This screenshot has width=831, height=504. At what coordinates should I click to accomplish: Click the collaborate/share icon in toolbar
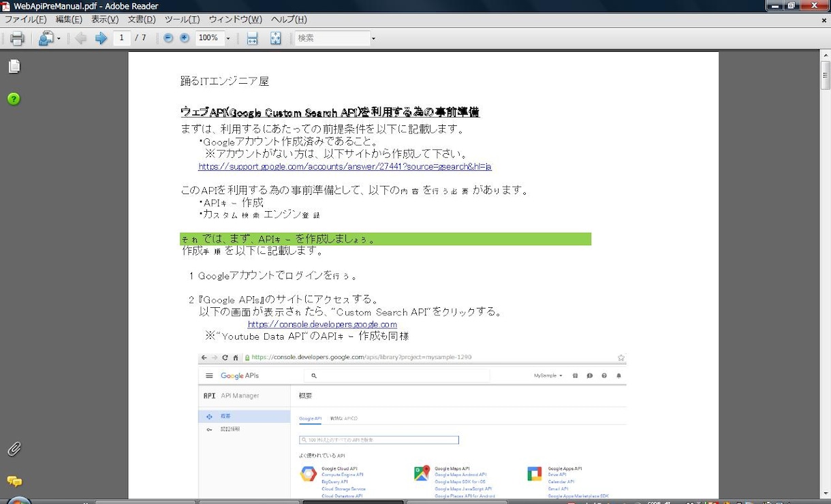point(45,39)
